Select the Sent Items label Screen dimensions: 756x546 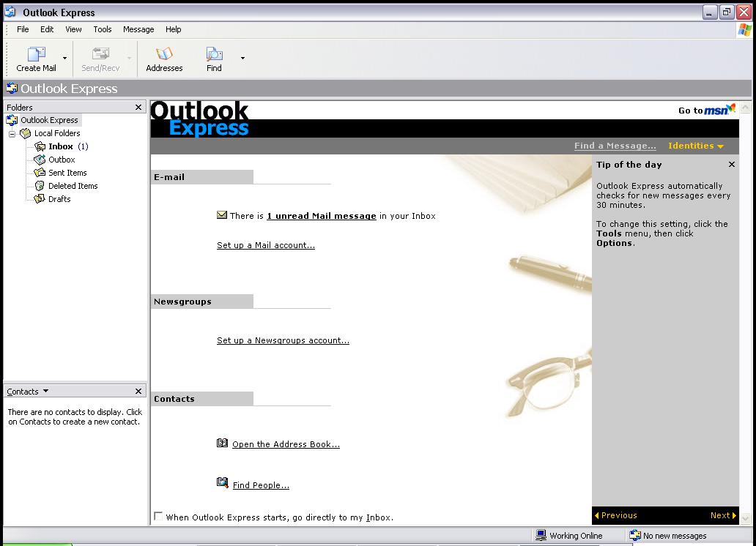click(67, 173)
